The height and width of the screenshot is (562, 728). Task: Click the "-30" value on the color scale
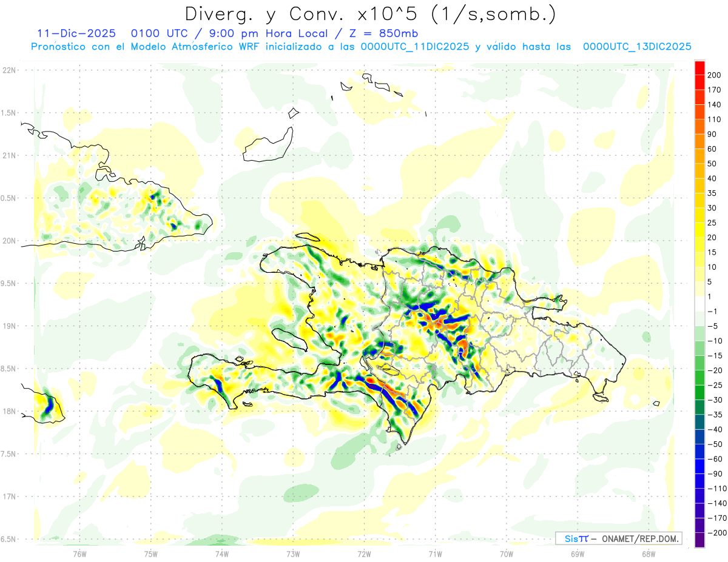(715, 400)
